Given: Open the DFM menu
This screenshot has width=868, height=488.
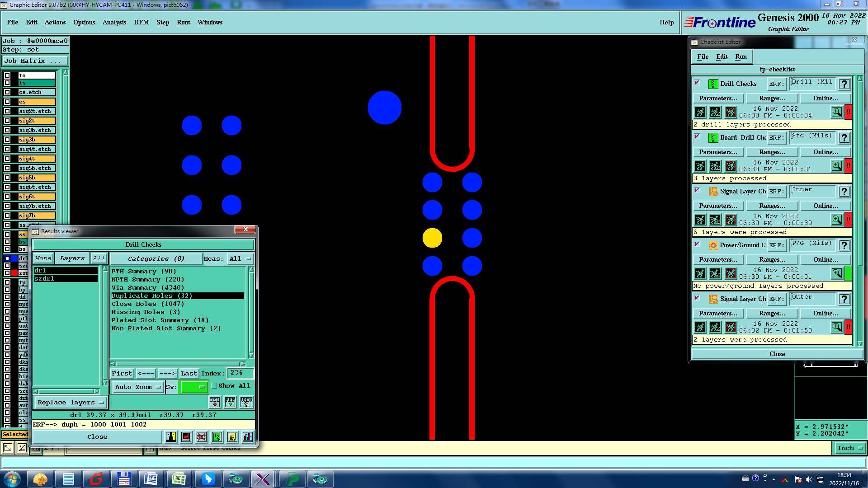Looking at the screenshot, I should [x=141, y=22].
